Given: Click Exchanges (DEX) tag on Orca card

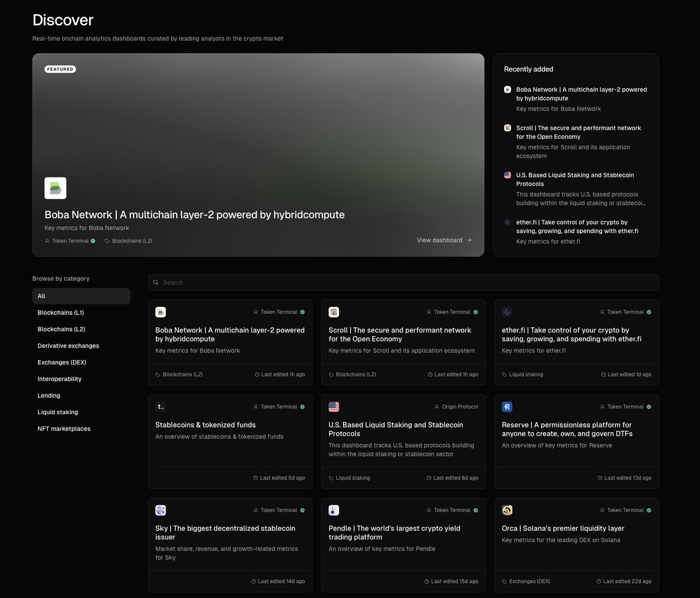Looking at the screenshot, I should [x=530, y=582].
